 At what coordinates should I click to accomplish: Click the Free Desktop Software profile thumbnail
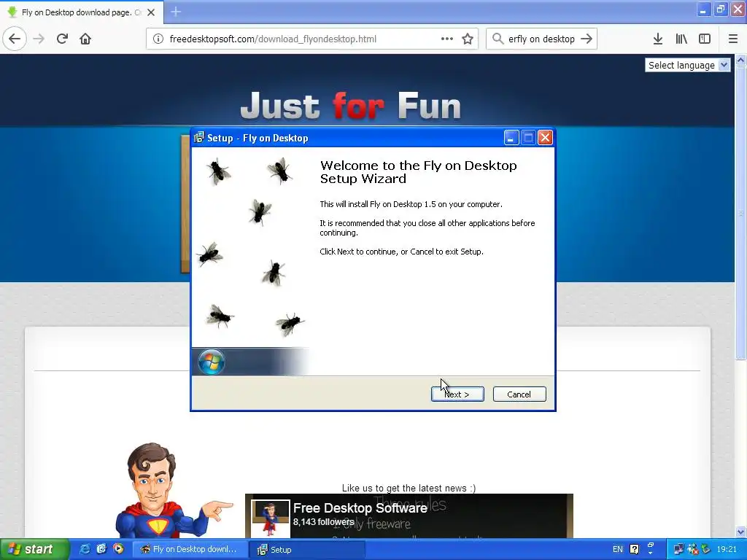pos(270,518)
